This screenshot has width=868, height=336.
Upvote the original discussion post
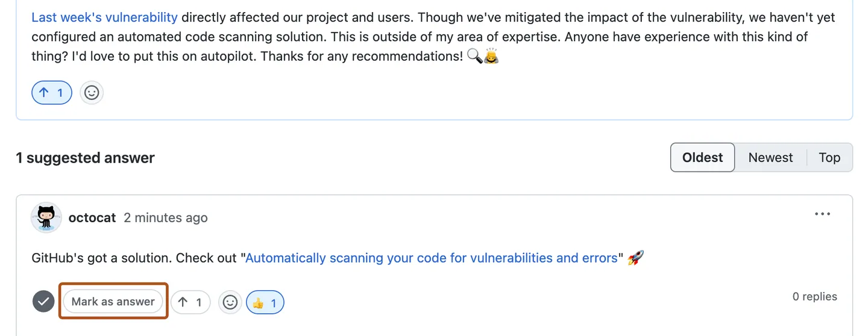pos(52,93)
